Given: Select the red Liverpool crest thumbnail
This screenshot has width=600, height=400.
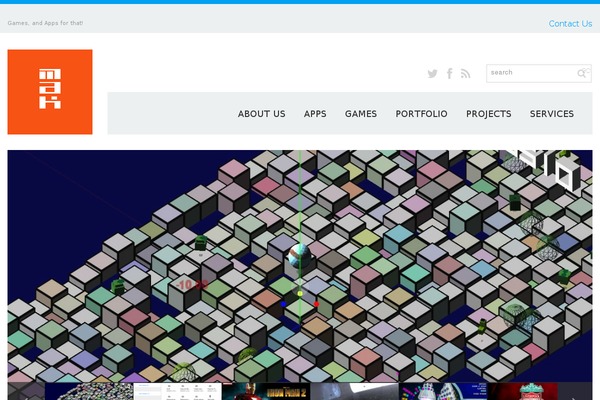Looking at the screenshot, I should (523, 392).
